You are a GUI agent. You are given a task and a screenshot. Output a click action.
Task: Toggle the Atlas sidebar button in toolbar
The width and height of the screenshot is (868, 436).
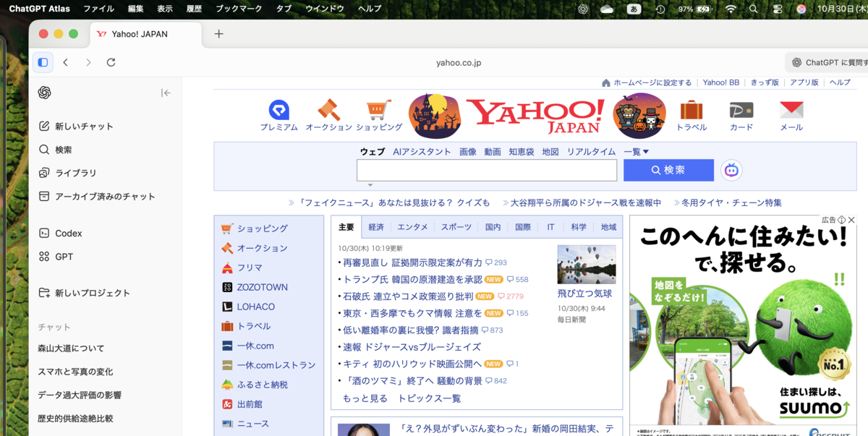pyautogui.click(x=43, y=62)
